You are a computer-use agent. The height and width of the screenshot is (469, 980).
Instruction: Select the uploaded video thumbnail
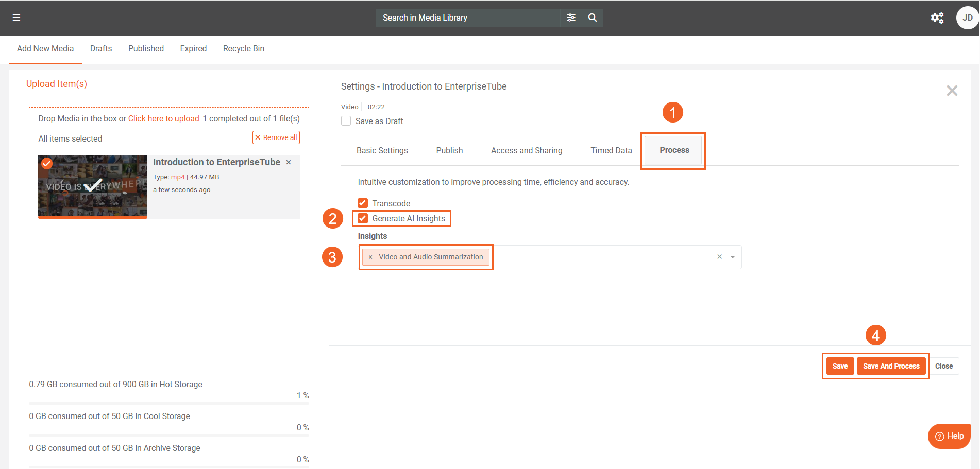[93, 186]
